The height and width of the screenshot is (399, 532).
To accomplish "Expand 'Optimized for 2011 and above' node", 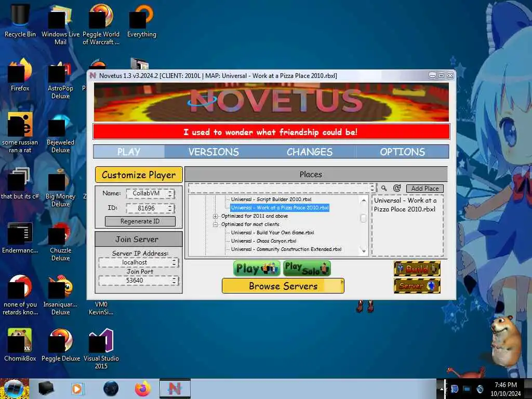I will pyautogui.click(x=215, y=216).
